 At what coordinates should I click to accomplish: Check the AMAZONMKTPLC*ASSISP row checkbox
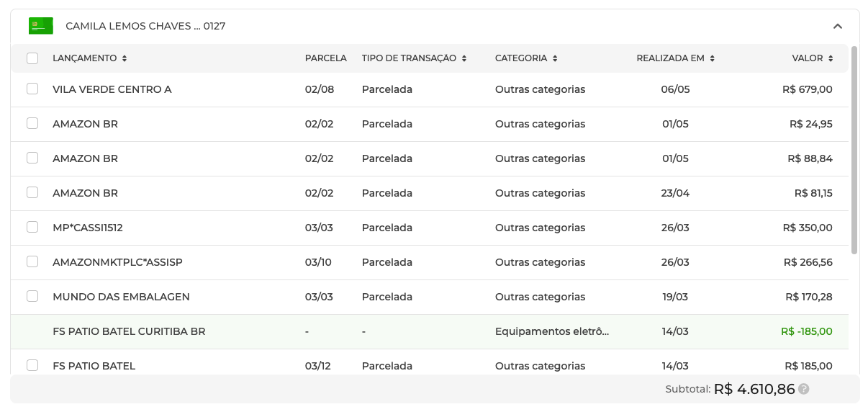tap(32, 261)
